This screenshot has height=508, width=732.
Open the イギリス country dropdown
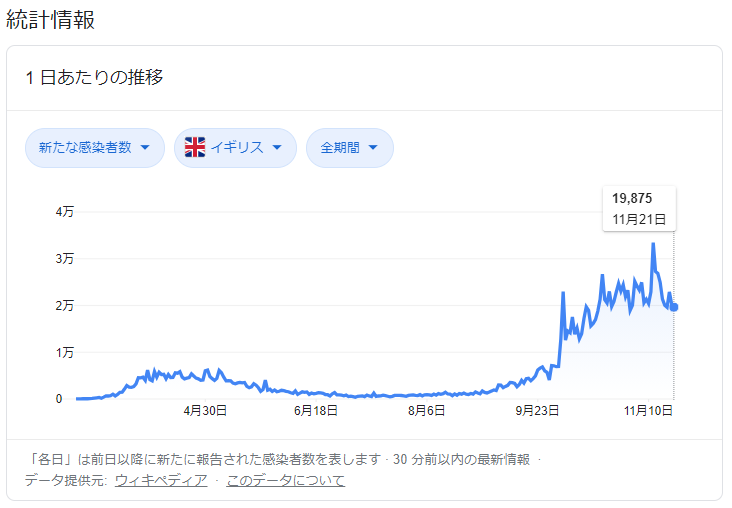point(235,148)
